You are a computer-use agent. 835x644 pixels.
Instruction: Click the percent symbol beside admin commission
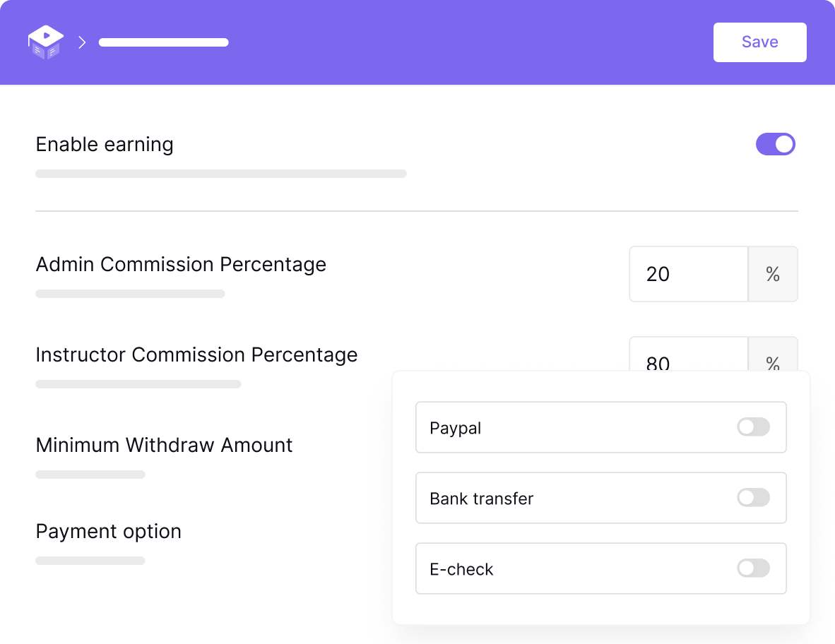click(x=773, y=274)
